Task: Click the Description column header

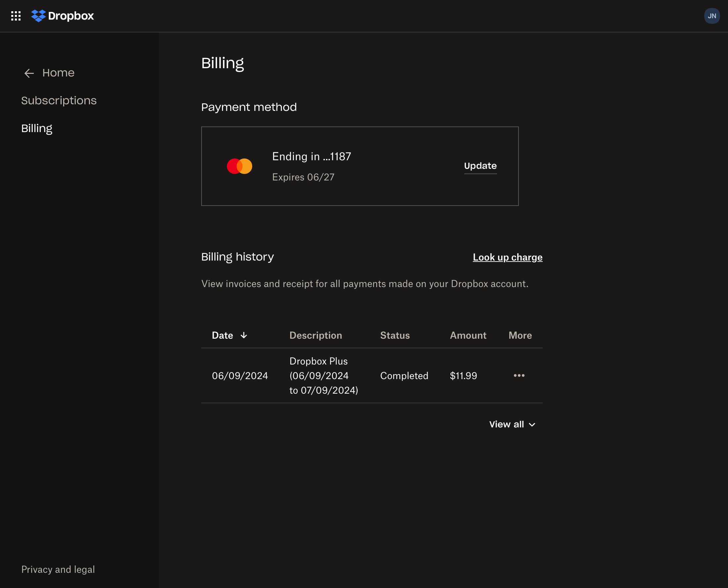Action: [x=315, y=335]
